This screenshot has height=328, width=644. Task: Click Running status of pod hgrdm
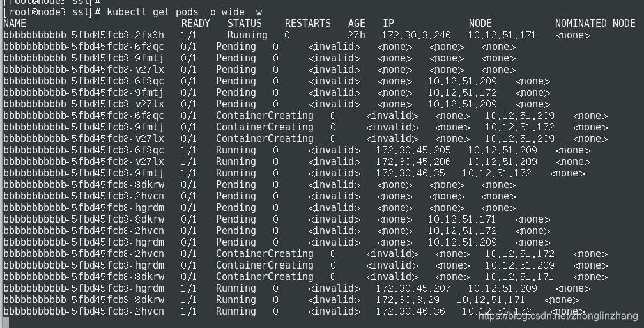pyautogui.click(x=236, y=288)
